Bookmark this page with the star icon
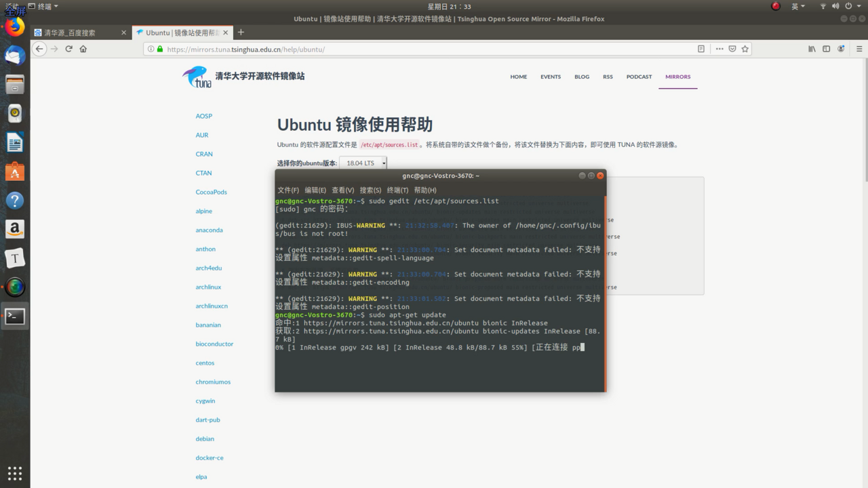This screenshot has width=868, height=488. (745, 49)
